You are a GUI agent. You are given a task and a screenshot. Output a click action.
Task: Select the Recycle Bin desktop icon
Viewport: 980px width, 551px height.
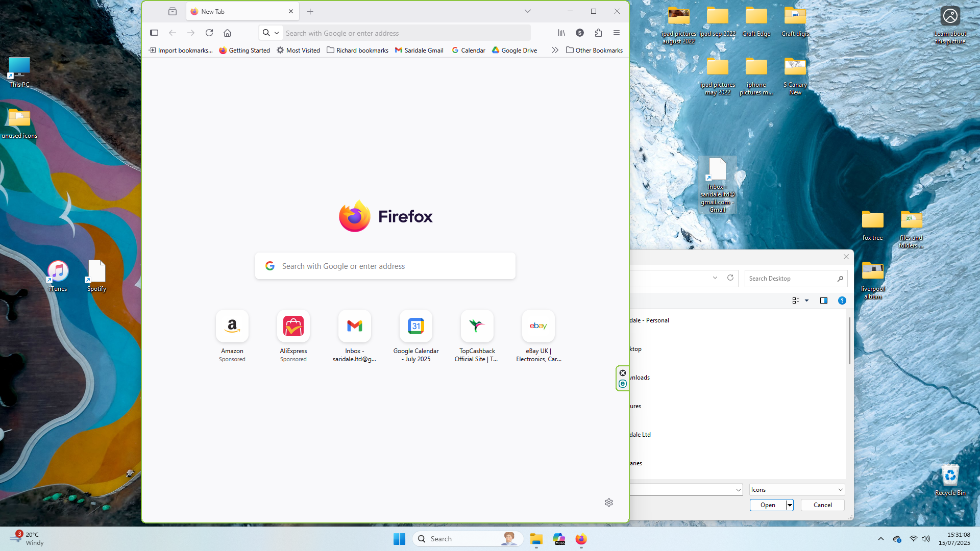point(950,480)
